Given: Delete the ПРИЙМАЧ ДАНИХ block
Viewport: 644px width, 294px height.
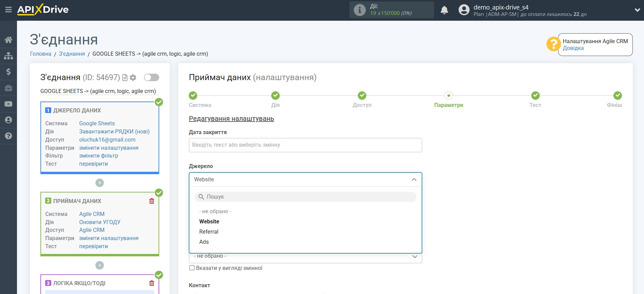Looking at the screenshot, I should click(152, 201).
